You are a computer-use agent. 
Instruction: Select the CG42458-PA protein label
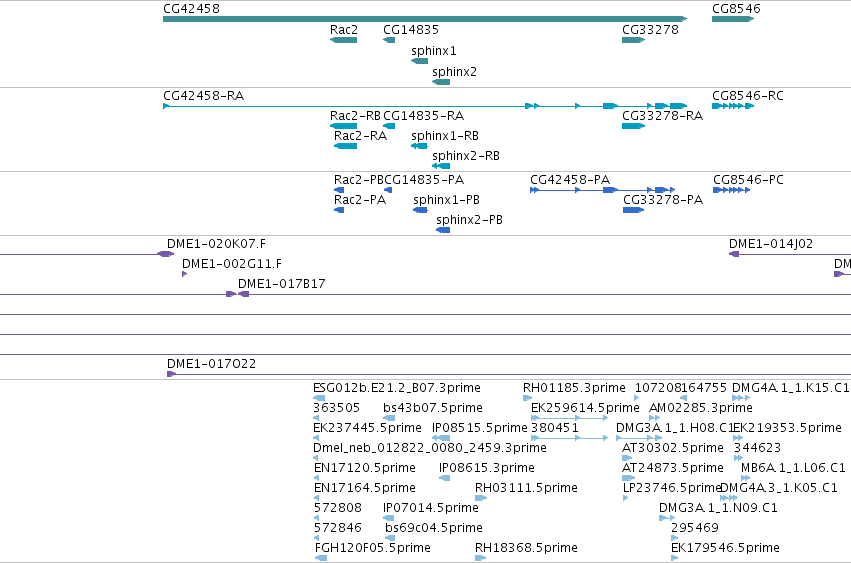[x=570, y=180]
